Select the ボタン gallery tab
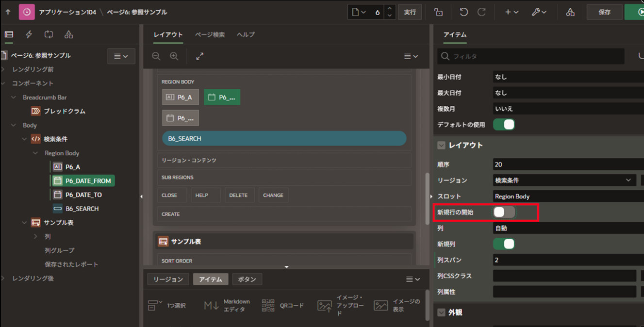The image size is (644, 327). 247,279
